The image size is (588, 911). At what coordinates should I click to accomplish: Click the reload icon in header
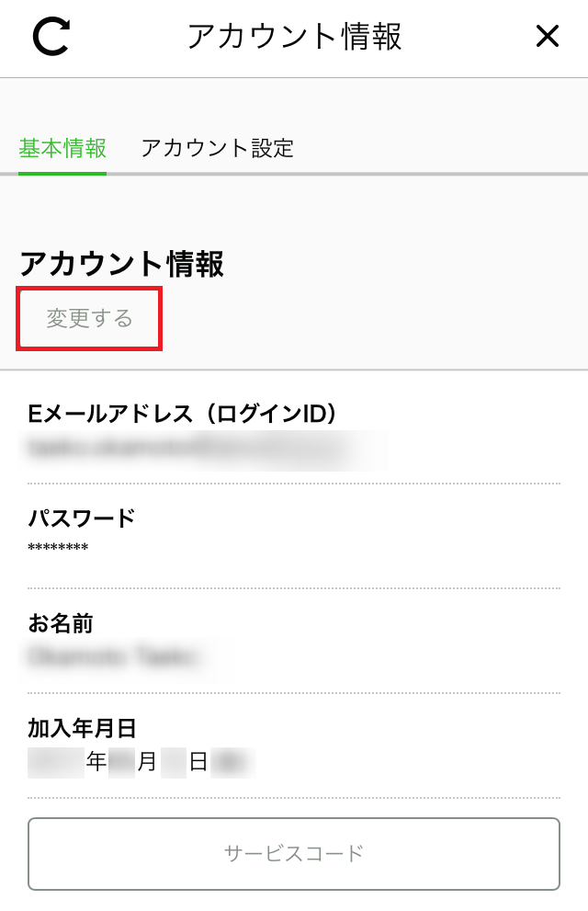pyautogui.click(x=51, y=37)
